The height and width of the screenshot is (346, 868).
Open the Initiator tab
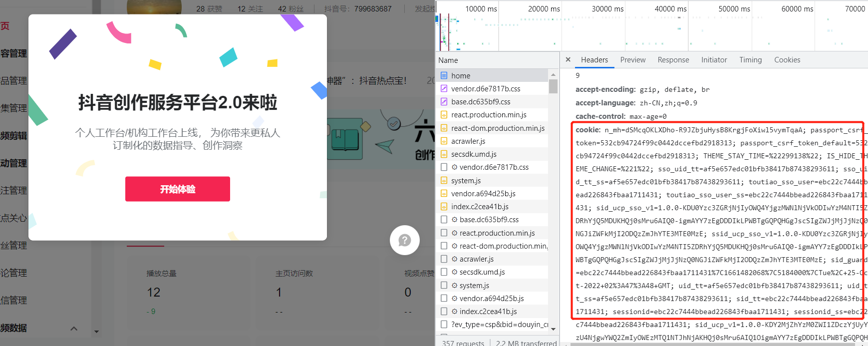714,59
